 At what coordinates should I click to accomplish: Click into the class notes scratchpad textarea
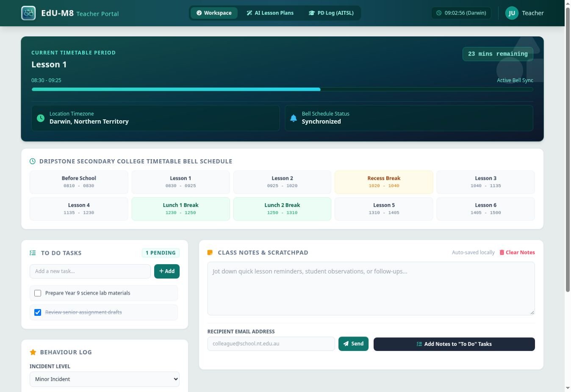pos(371,288)
